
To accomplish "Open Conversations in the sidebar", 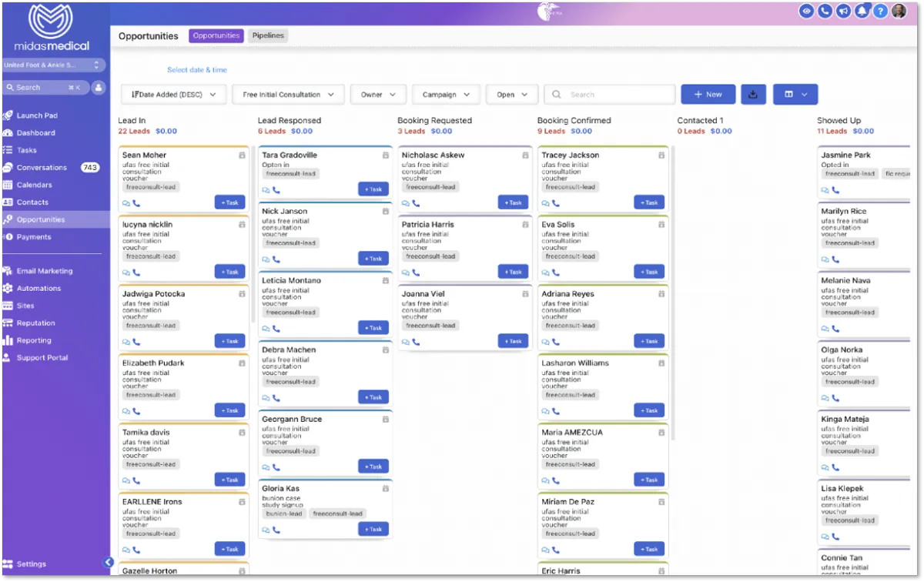I will pos(42,168).
